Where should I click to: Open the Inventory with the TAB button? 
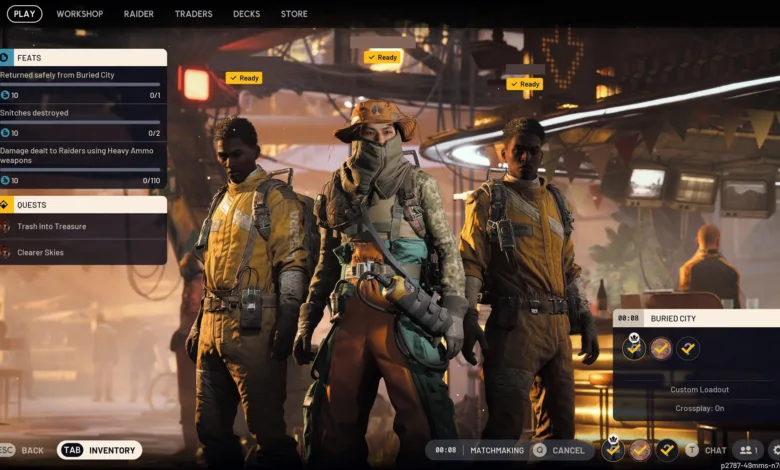pos(100,450)
